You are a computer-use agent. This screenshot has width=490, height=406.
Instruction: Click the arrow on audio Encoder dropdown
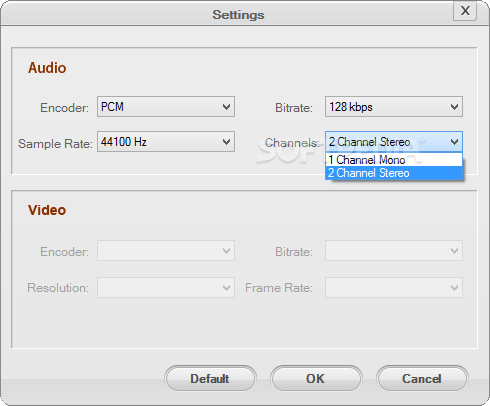click(x=226, y=107)
